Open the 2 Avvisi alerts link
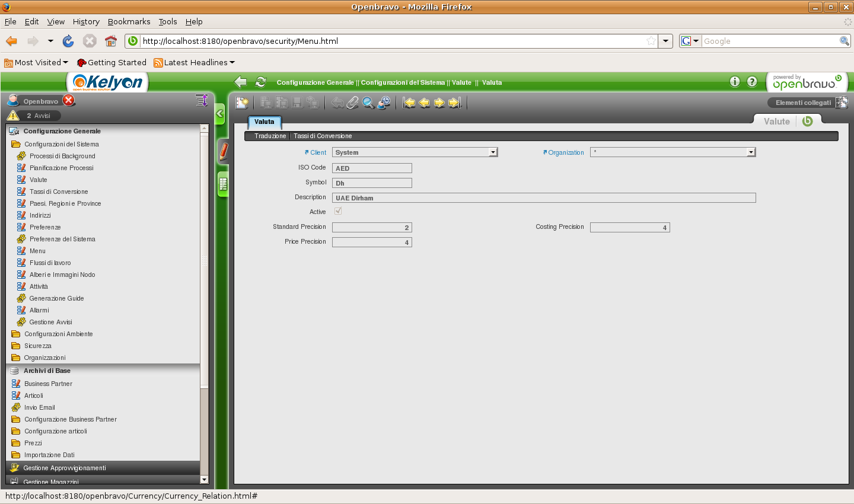 click(38, 116)
